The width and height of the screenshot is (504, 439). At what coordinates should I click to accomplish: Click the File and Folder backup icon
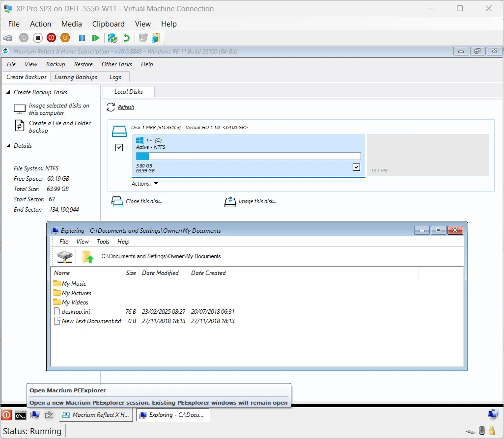tap(20, 125)
